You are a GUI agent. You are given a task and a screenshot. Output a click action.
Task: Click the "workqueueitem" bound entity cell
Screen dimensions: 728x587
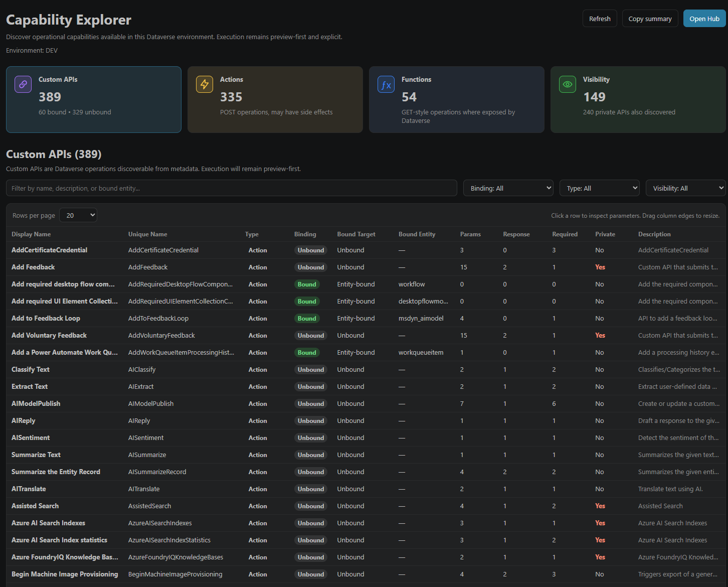[x=421, y=353]
